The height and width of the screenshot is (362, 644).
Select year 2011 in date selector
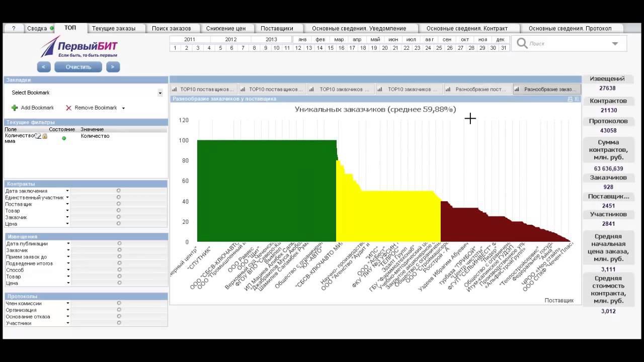click(190, 39)
